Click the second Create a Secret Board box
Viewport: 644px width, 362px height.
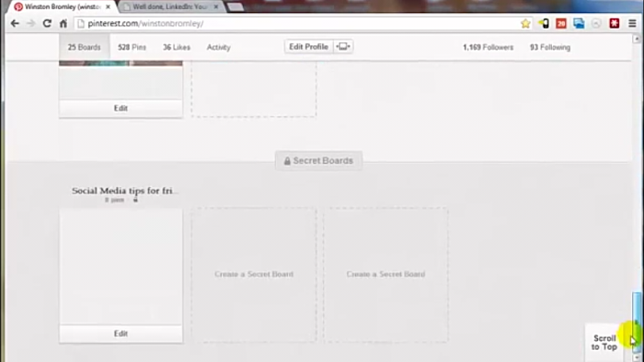point(385,274)
